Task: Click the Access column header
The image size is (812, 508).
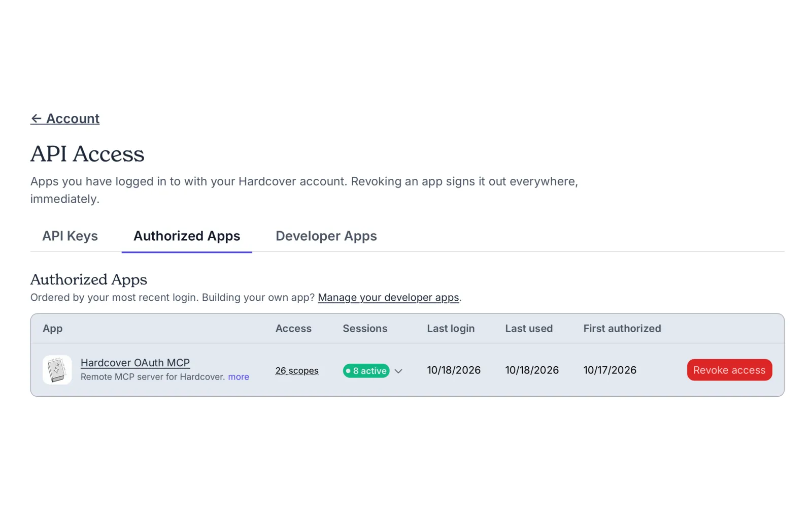Action: (x=293, y=329)
